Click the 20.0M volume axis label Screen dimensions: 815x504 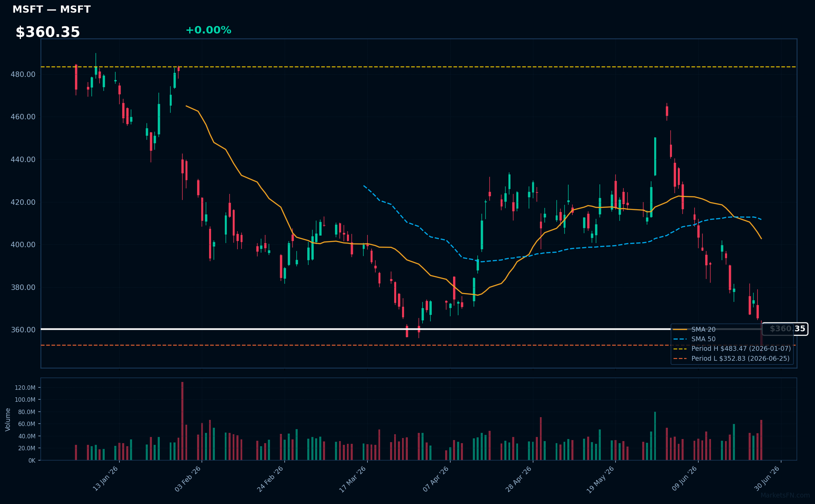26,448
